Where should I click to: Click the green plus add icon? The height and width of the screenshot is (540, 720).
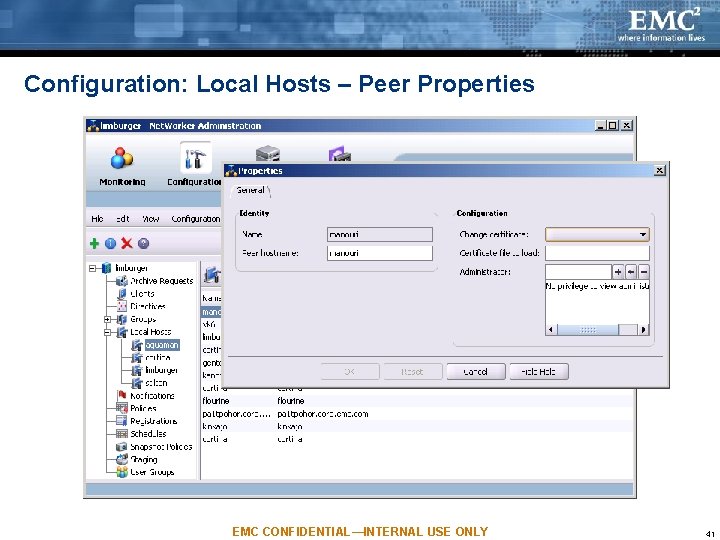pyautogui.click(x=94, y=243)
